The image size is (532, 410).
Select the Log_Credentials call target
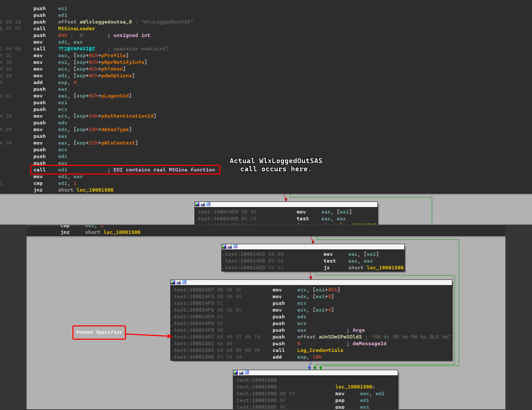click(320, 350)
